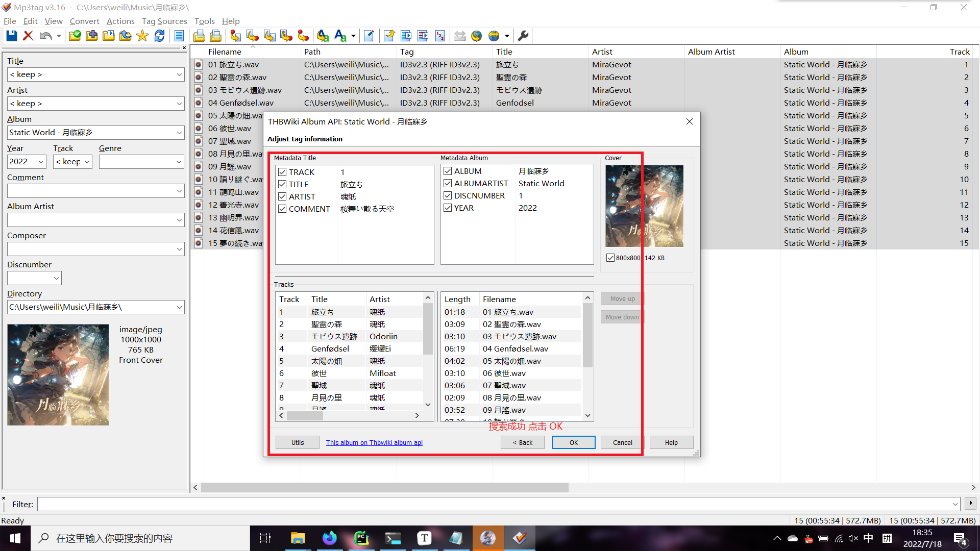Open 'This album on Thbwiki album api' link

click(374, 443)
